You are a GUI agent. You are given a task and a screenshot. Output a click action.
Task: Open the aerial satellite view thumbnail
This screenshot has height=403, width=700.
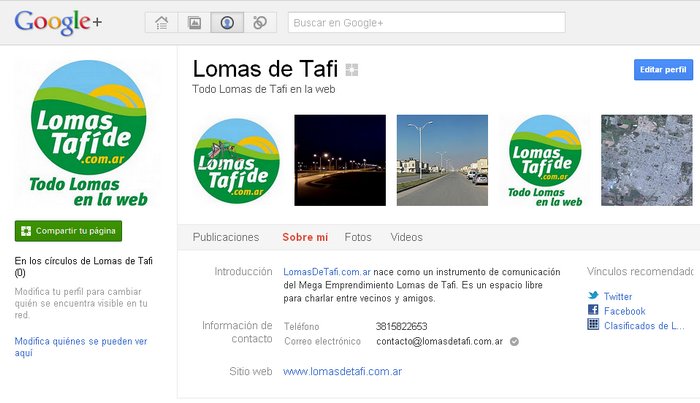(647, 161)
